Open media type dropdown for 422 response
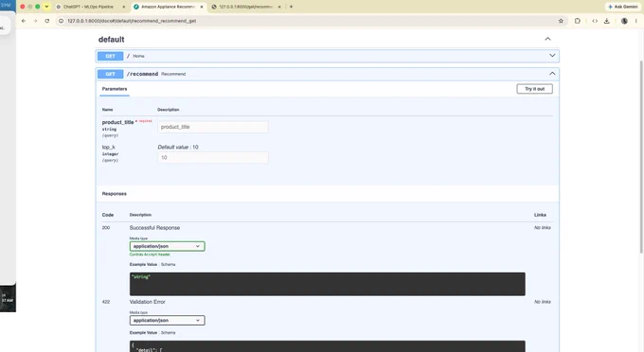644x352 pixels. coord(168,321)
